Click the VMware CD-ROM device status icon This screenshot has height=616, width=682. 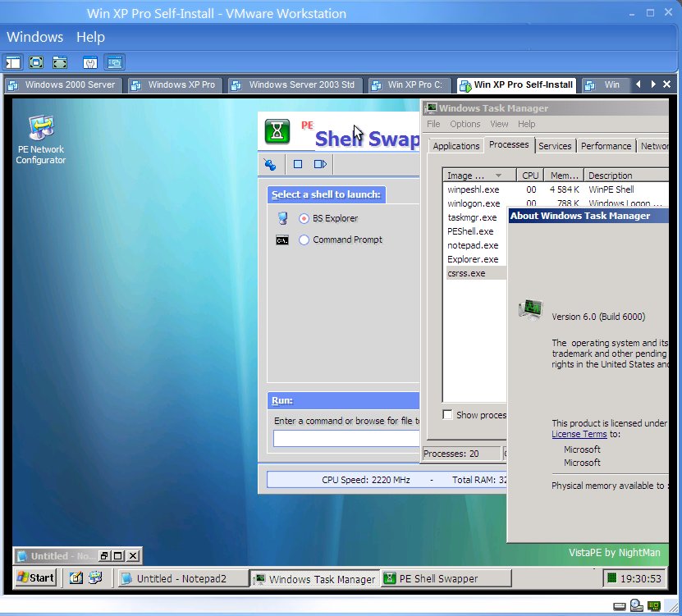click(636, 605)
